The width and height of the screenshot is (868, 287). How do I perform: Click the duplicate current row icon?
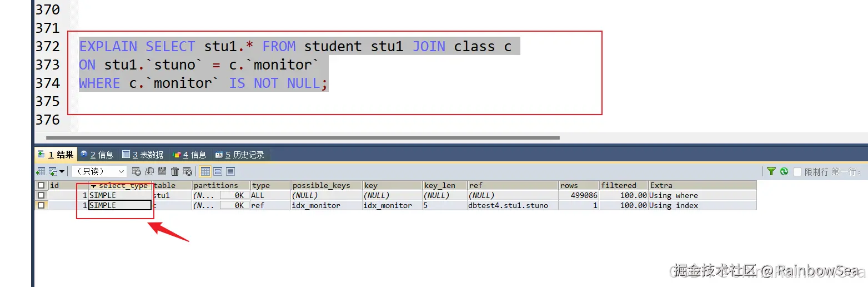[x=149, y=171]
